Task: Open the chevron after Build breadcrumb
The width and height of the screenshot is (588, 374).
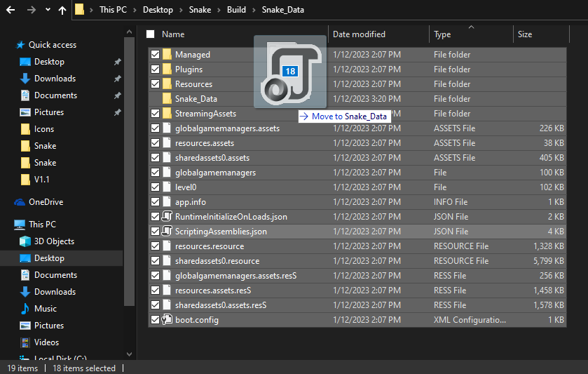Action: click(x=254, y=10)
